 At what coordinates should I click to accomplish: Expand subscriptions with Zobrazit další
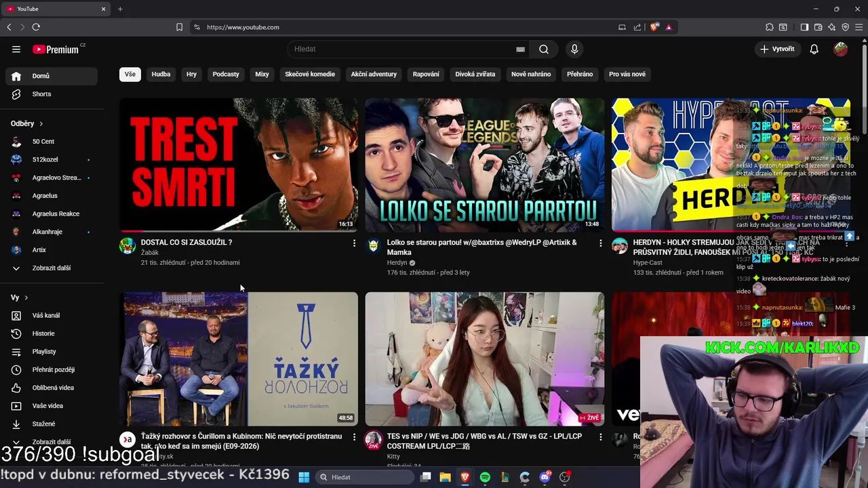(x=52, y=268)
